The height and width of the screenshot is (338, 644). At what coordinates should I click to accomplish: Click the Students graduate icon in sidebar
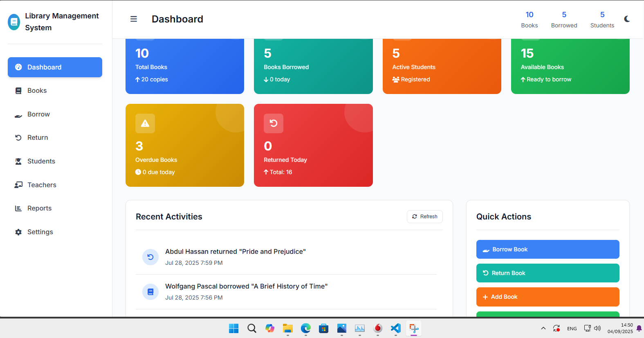point(18,161)
